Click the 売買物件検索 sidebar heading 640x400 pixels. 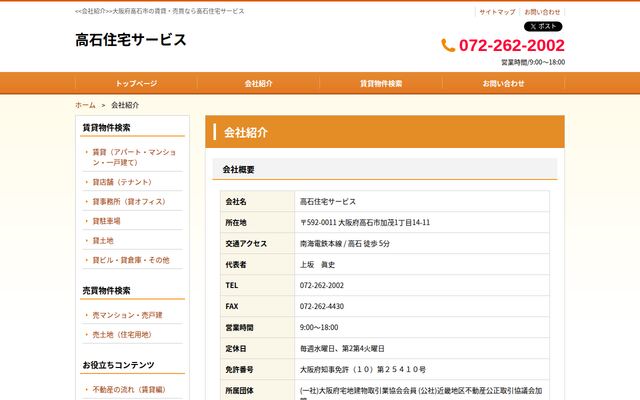coord(107,291)
